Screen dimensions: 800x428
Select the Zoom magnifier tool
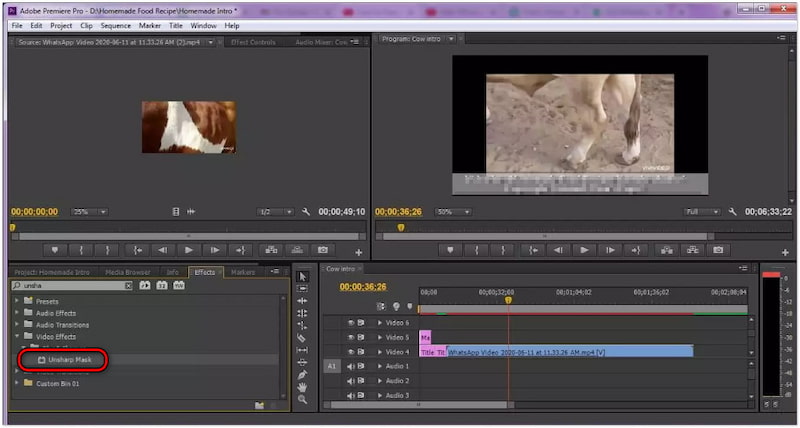coord(302,400)
